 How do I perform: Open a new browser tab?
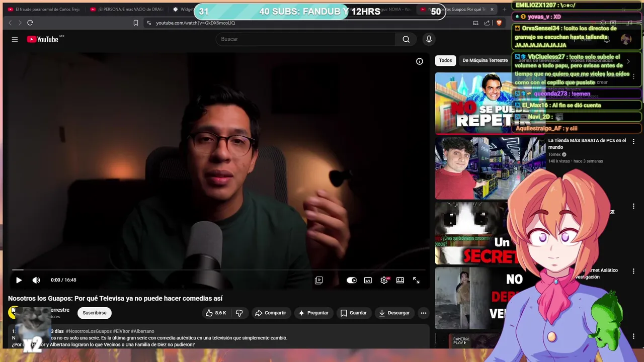point(505,9)
